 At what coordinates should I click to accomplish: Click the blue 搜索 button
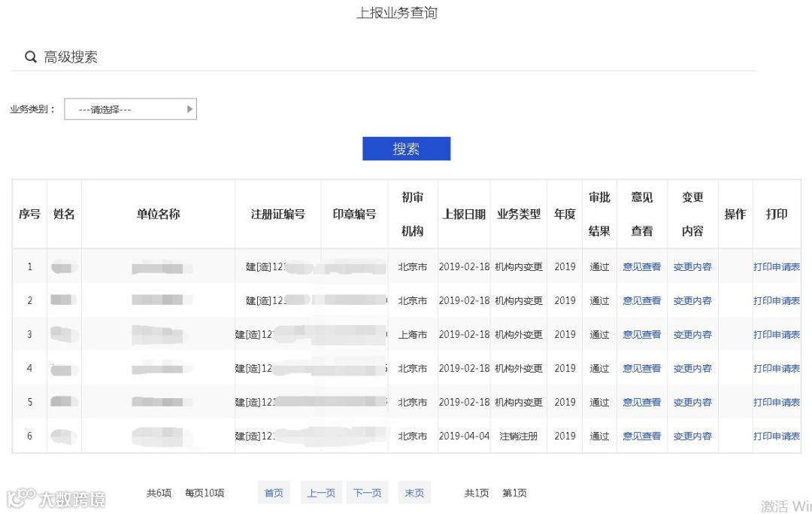[x=407, y=149]
